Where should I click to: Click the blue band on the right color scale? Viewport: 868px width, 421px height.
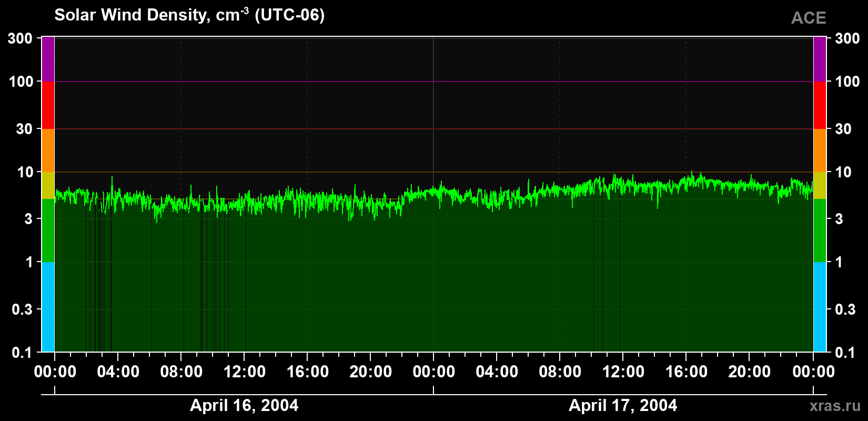(820, 307)
